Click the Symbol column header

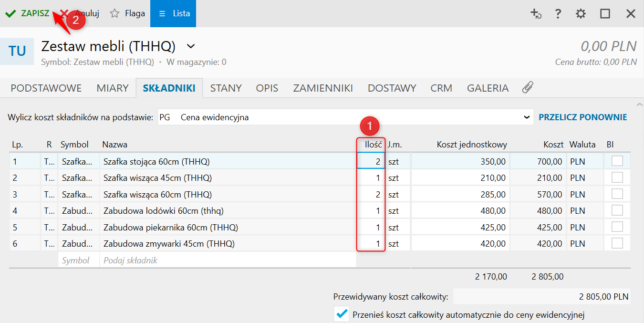point(74,145)
